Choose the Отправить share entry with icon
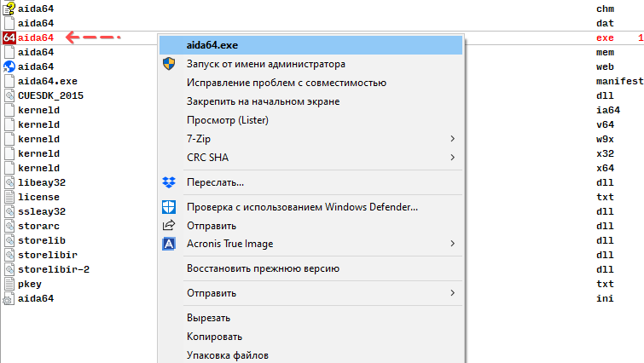This screenshot has height=363, width=644. pos(310,226)
